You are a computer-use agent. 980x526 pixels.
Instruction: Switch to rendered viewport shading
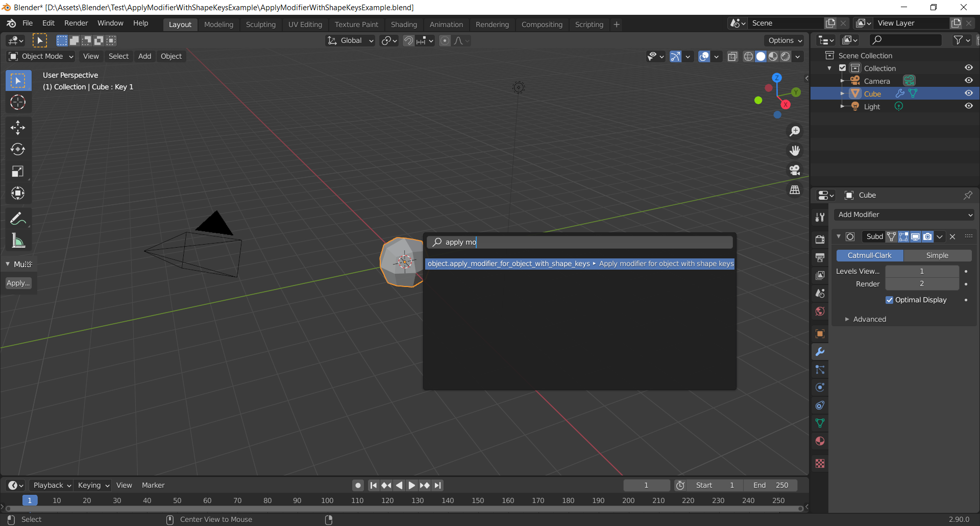coord(786,56)
